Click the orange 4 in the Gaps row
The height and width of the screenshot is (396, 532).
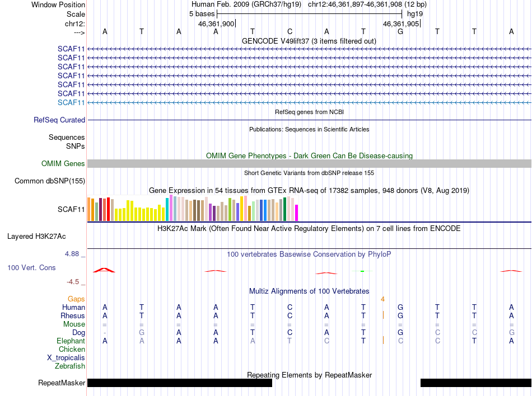coord(382,299)
